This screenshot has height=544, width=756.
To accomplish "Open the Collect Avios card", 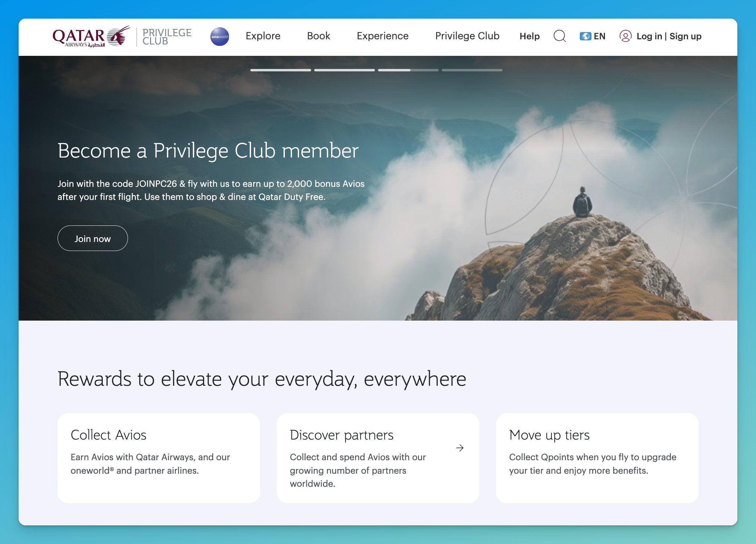I will tap(158, 458).
